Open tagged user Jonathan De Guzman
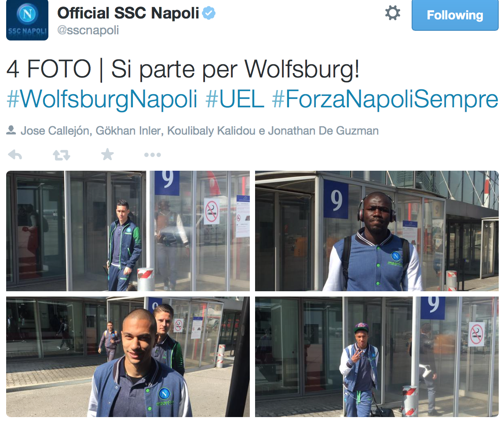Screen dimensions: 504x425 tap(323, 131)
